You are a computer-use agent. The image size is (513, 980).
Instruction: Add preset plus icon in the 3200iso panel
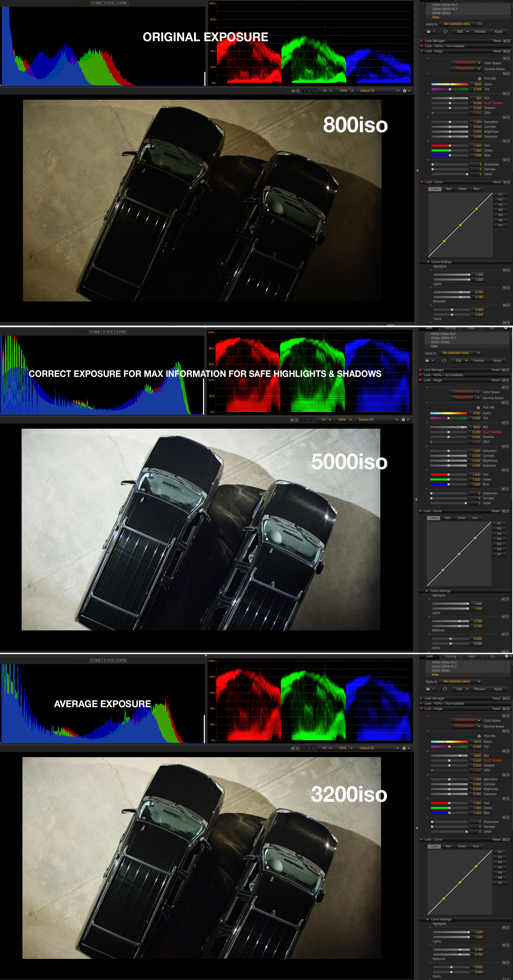click(x=433, y=689)
